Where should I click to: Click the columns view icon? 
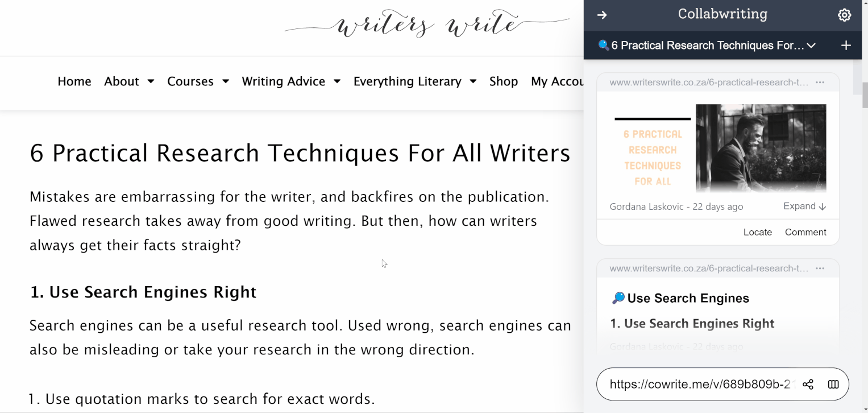[x=833, y=385]
